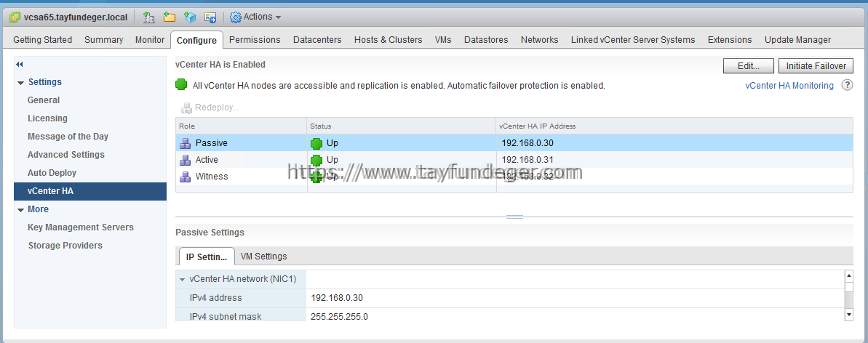This screenshot has width=868, height=343.
Task: Click the IPv4 address value 192.168.0.30
Action: tap(337, 298)
